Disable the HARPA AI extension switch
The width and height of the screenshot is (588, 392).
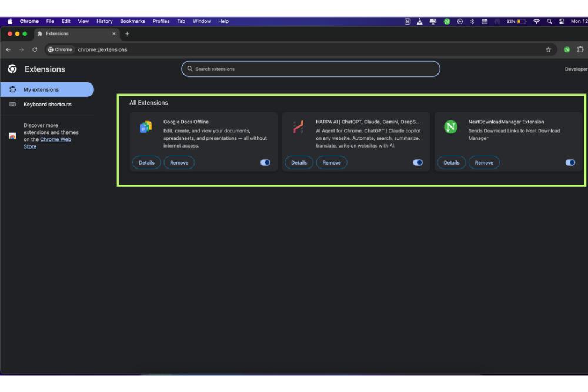417,163
